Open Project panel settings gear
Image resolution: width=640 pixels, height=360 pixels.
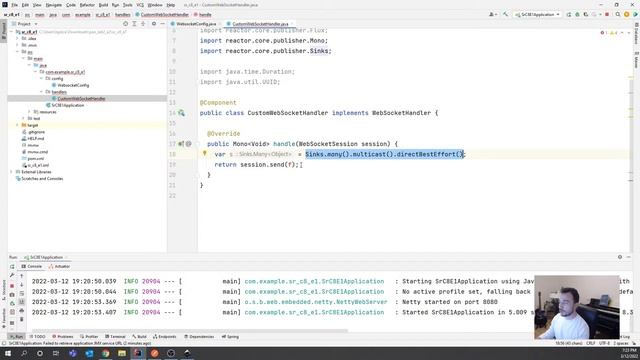(x=154, y=24)
